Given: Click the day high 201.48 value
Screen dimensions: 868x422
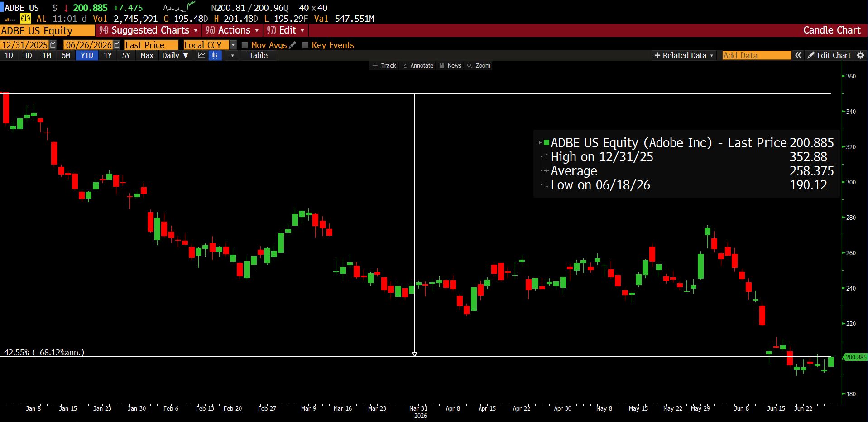Looking at the screenshot, I should click(x=238, y=19).
